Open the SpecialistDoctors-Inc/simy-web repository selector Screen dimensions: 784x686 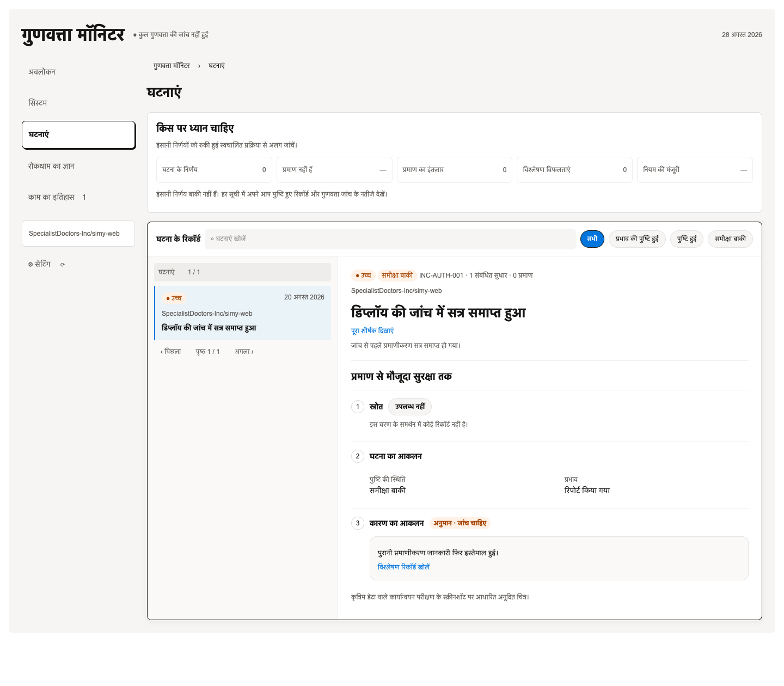(x=78, y=234)
